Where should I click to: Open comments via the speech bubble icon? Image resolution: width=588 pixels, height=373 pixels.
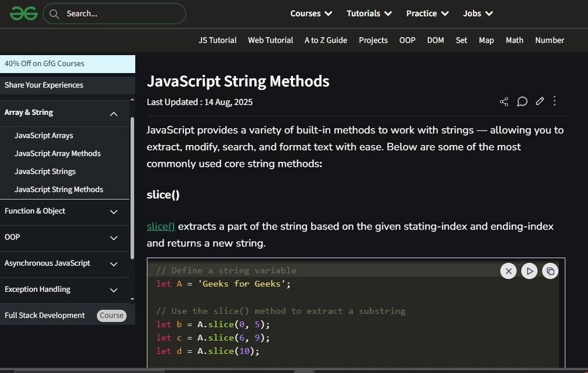[x=522, y=102]
